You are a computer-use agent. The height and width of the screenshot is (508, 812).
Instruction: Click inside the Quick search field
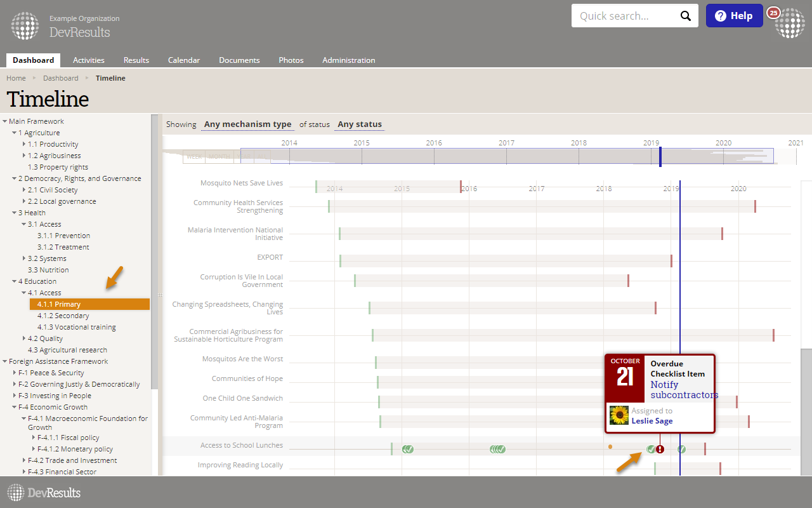pos(625,16)
